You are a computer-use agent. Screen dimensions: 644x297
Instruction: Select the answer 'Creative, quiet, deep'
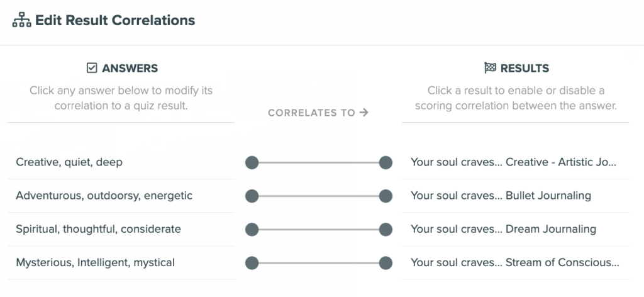121,162
